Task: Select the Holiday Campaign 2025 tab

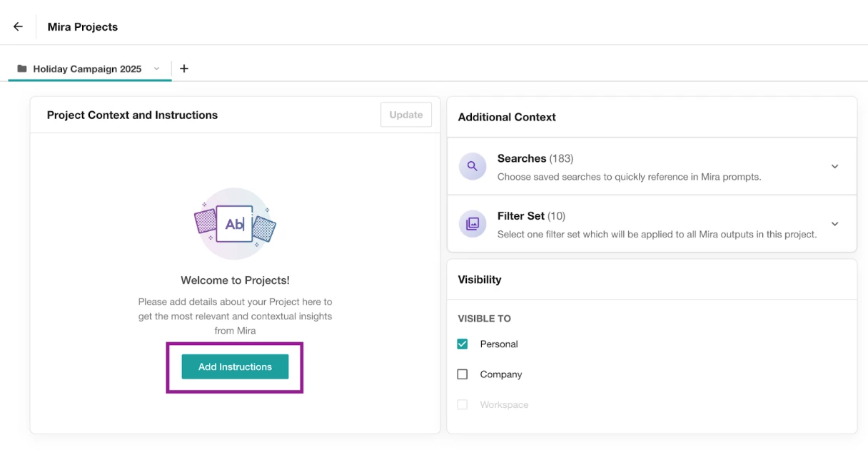Action: (87, 68)
